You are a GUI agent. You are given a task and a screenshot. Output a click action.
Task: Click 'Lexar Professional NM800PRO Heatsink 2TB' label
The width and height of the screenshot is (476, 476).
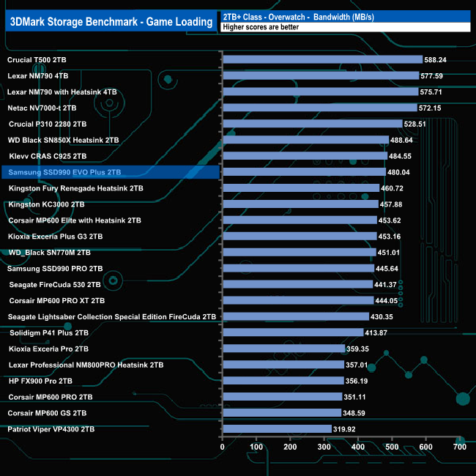tap(86, 365)
